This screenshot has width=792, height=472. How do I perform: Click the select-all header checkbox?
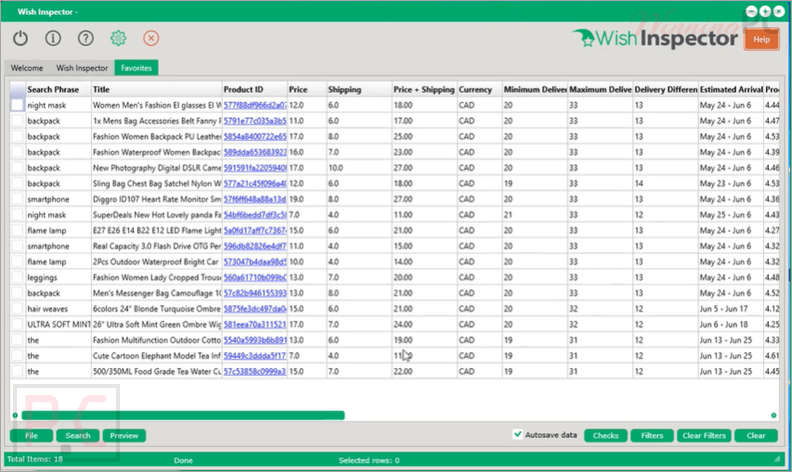(17, 89)
